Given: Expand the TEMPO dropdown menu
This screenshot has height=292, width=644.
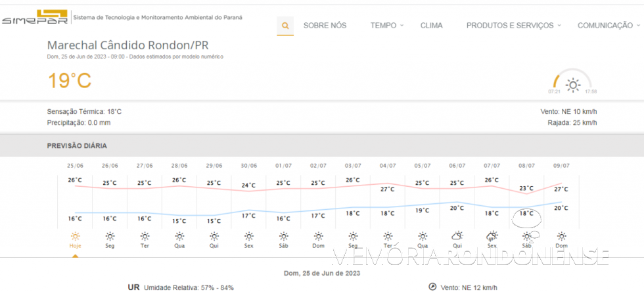Looking at the screenshot, I should [387, 26].
